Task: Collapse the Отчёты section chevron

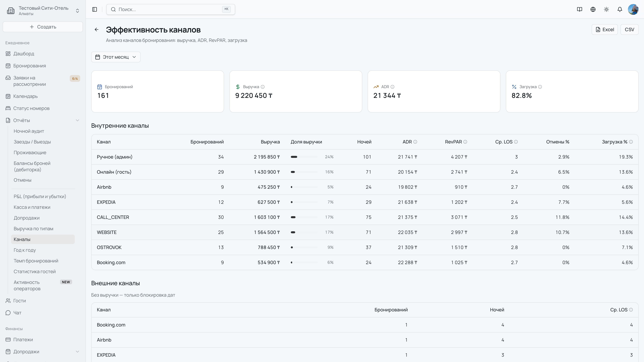Action: coord(77,120)
